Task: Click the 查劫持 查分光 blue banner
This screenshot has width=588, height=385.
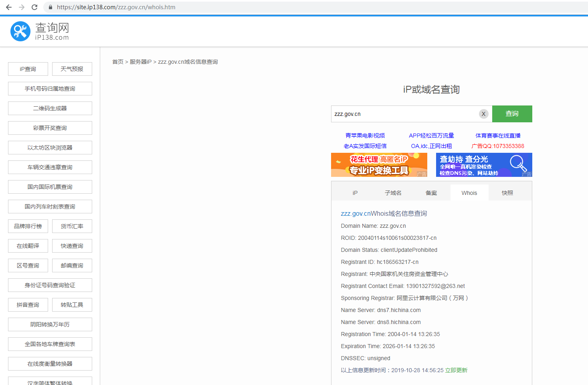Action: [484, 165]
